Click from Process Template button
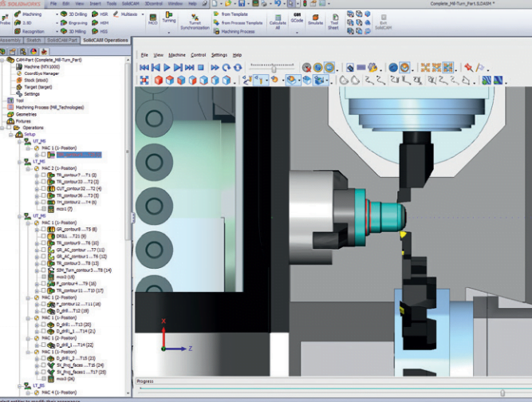The image size is (532, 402). (238, 22)
